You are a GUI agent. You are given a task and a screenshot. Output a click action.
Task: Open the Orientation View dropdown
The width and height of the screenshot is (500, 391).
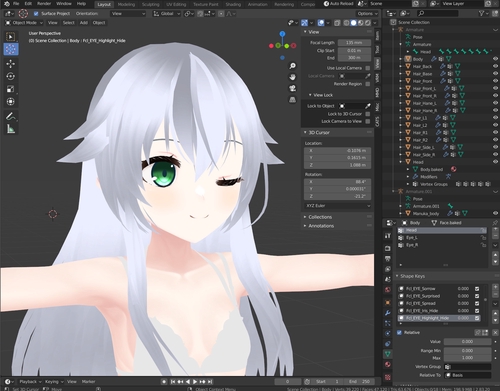(128, 14)
